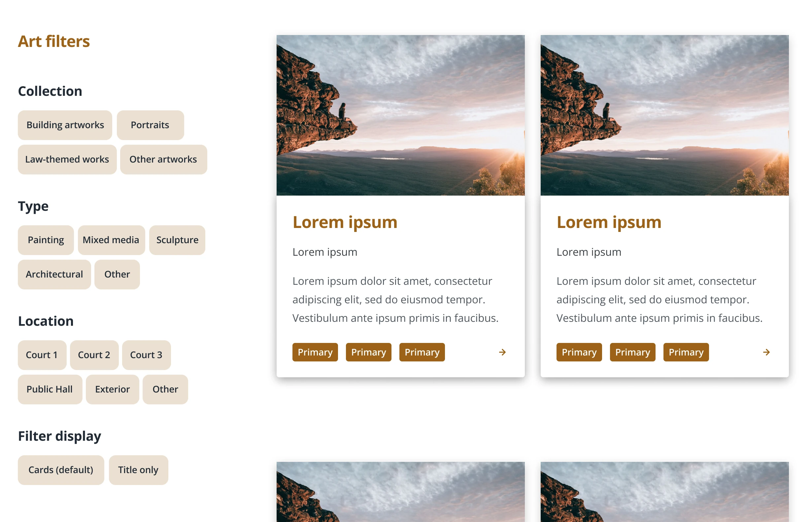The height and width of the screenshot is (522, 812).
Task: Choose the Sculpture type filter
Action: (177, 240)
